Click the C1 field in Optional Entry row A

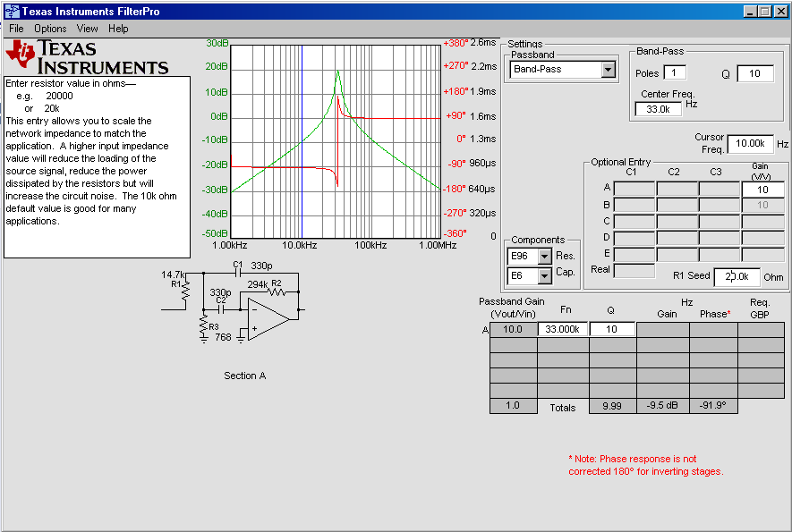tap(634, 190)
